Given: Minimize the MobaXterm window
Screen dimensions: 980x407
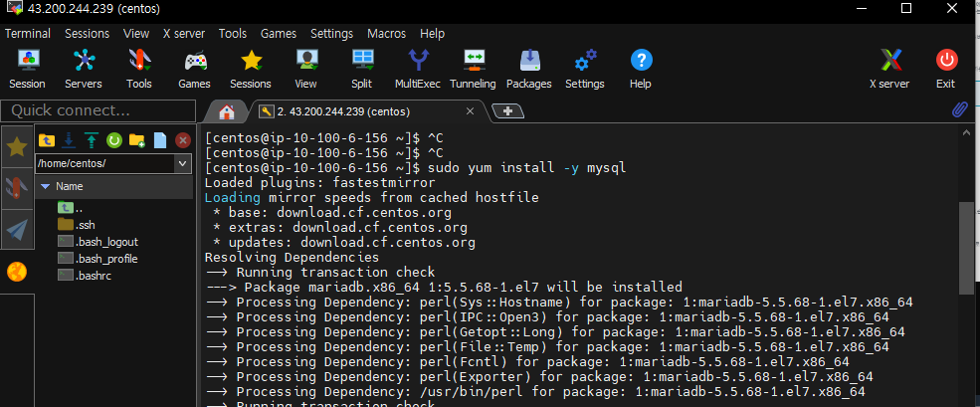Looking at the screenshot, I should pyautogui.click(x=862, y=9).
